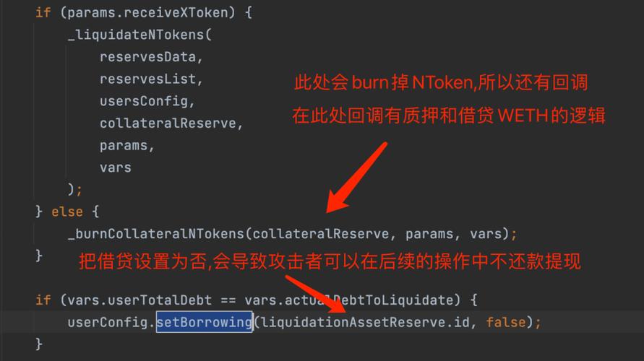The height and width of the screenshot is (361, 644).
Task: Click the highlighted setBorrowing method name
Action: point(204,322)
